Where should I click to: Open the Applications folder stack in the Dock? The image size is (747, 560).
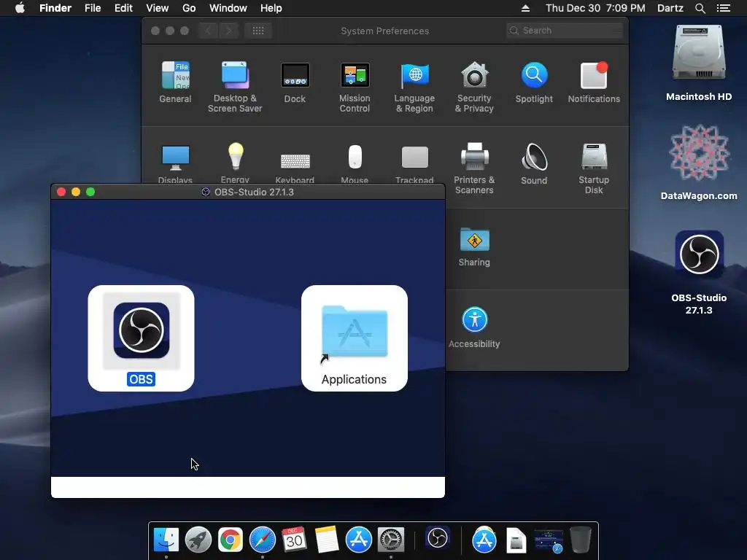click(x=484, y=540)
